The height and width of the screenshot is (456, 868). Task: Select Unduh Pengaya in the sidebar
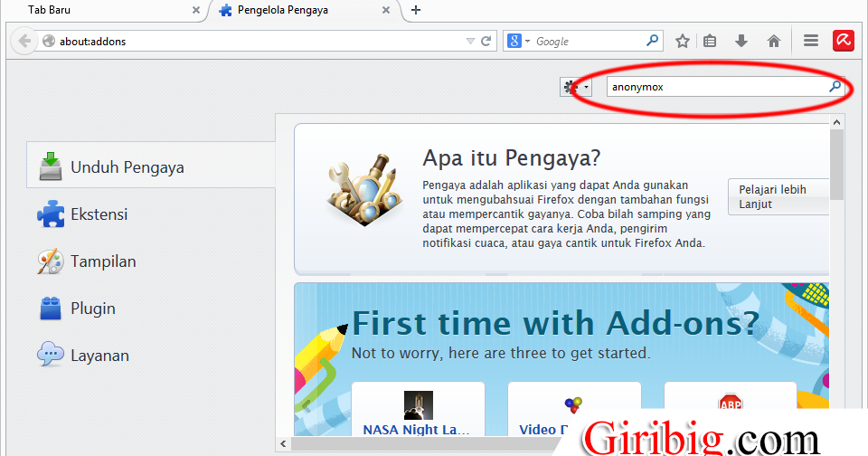pyautogui.click(x=151, y=166)
